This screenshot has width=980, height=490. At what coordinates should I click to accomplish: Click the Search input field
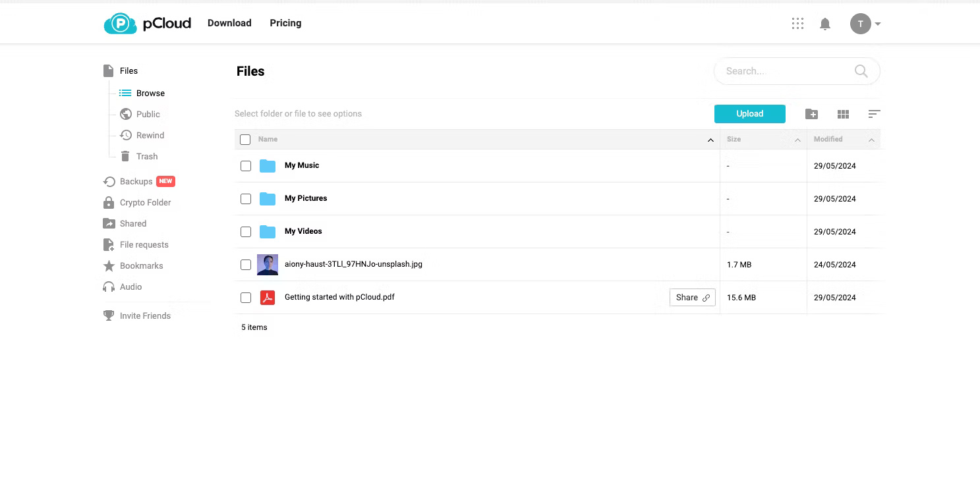(x=784, y=70)
